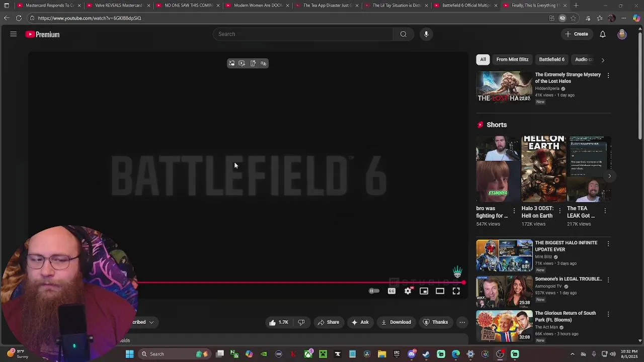This screenshot has width=644, height=362.
Task: Go back in browser history
Action: pos(6,18)
